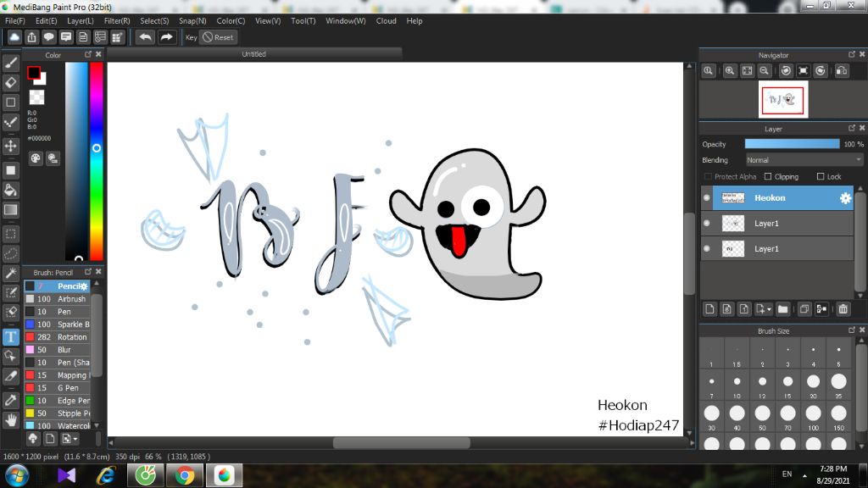This screenshot has height=488, width=868.
Task: Select the Gradient tool
Action: point(10,210)
